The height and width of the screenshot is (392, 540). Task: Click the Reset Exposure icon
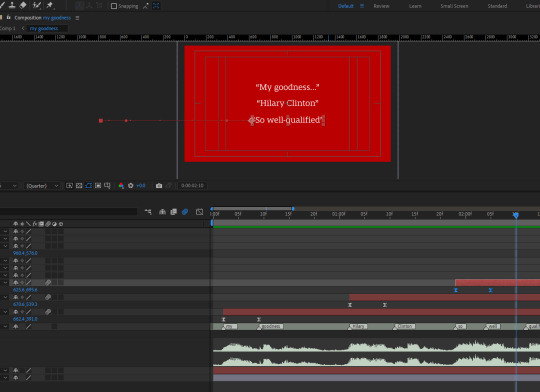[x=131, y=186]
